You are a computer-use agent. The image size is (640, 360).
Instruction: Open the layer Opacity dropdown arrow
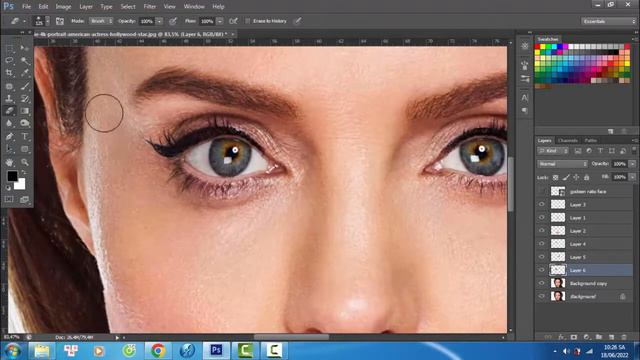tap(632, 164)
